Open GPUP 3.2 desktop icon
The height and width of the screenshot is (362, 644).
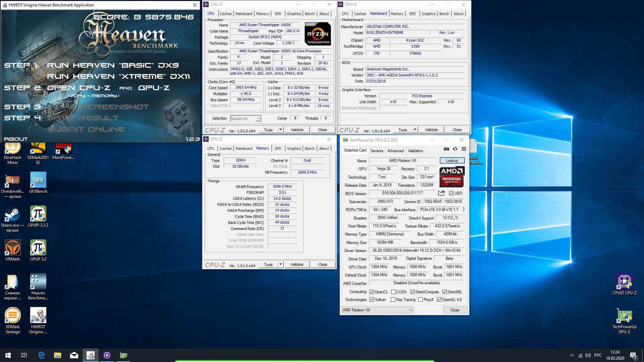(38, 251)
